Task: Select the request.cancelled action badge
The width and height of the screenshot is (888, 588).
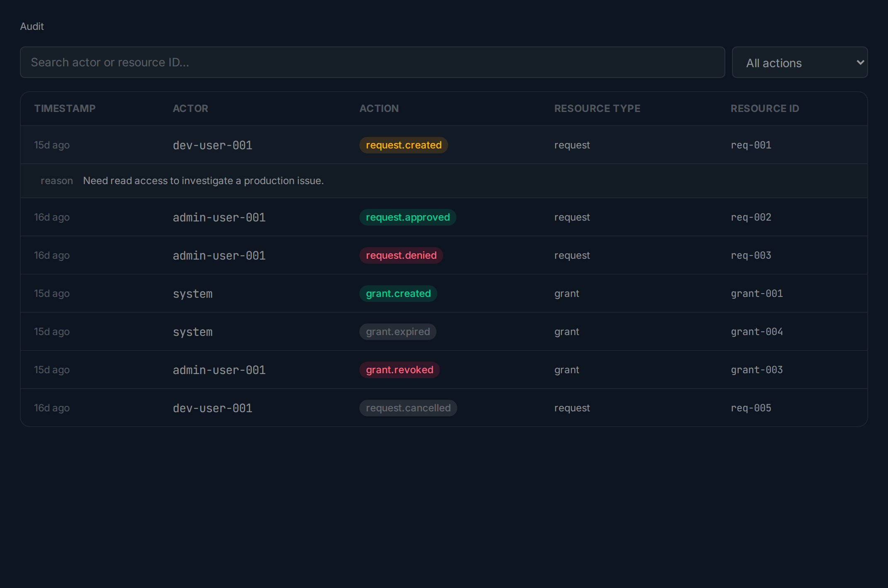Action: coord(408,408)
